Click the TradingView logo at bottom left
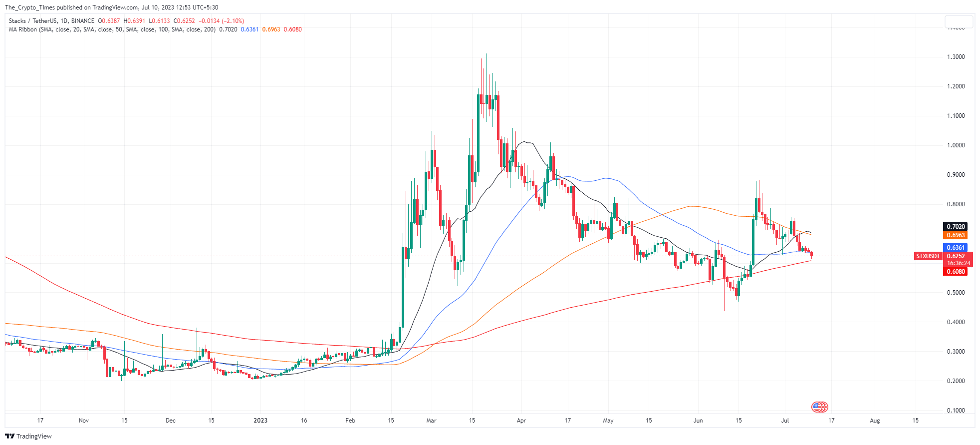 point(28,436)
